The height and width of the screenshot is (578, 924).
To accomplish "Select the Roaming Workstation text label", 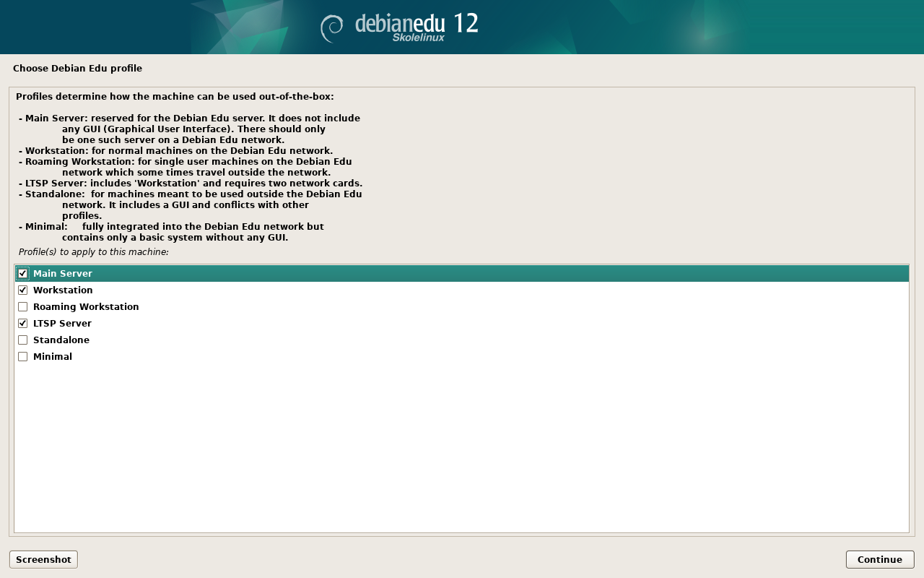I will point(86,307).
